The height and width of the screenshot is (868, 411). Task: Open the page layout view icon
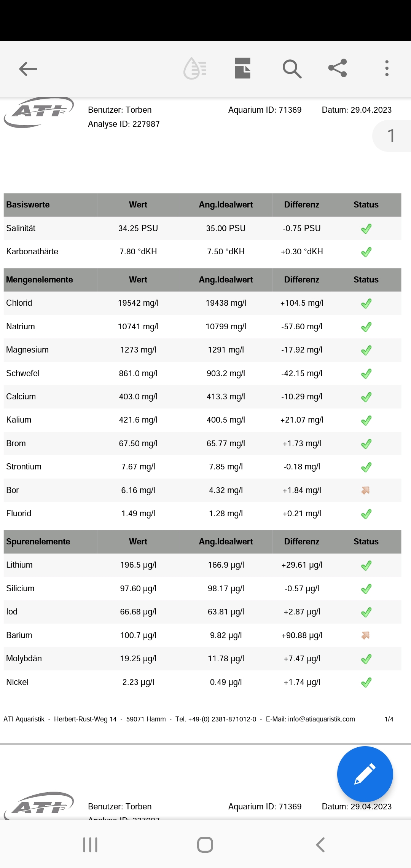coord(243,69)
